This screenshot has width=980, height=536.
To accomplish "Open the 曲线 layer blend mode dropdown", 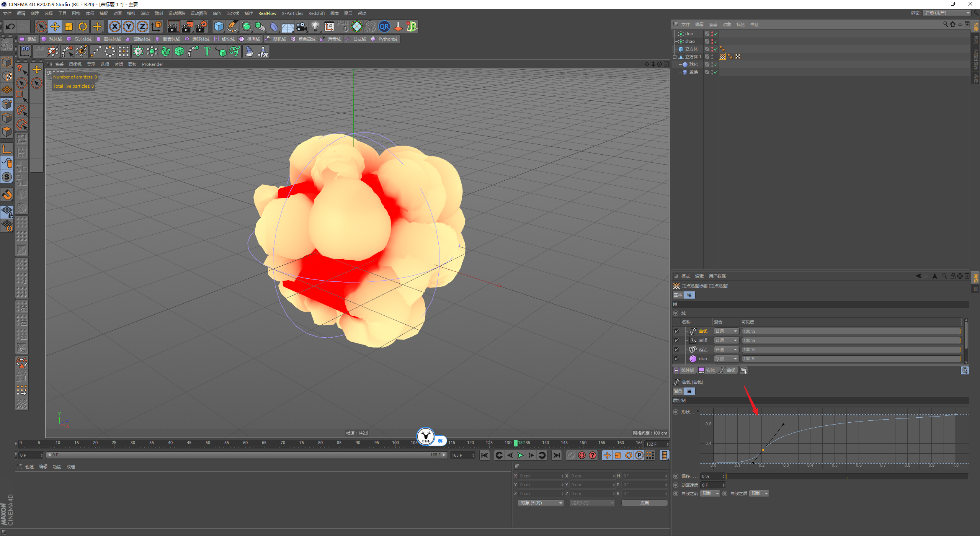I will pos(726,331).
